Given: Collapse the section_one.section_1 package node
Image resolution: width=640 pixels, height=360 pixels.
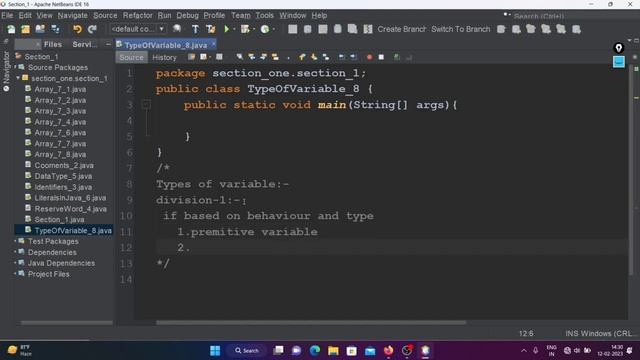Looking at the screenshot, I should [x=18, y=78].
